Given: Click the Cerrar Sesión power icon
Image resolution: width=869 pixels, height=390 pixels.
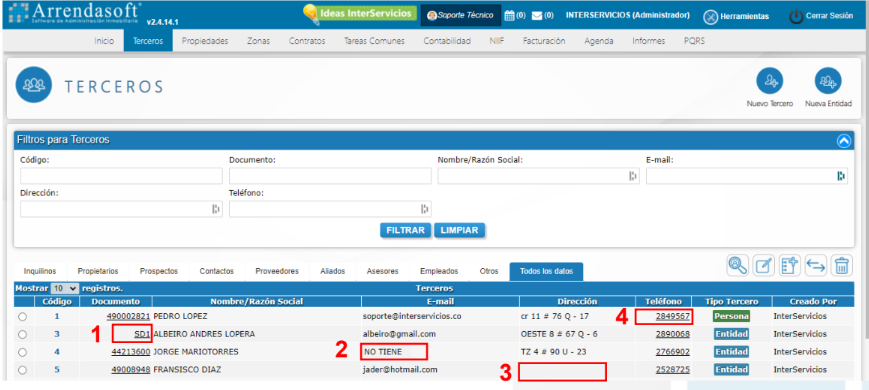Looking at the screenshot, I should 796,17.
